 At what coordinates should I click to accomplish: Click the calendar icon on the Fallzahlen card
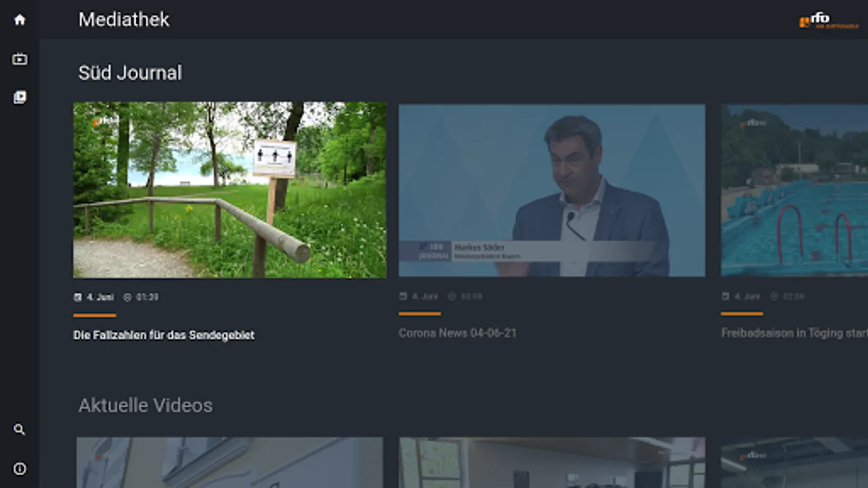coord(78,297)
